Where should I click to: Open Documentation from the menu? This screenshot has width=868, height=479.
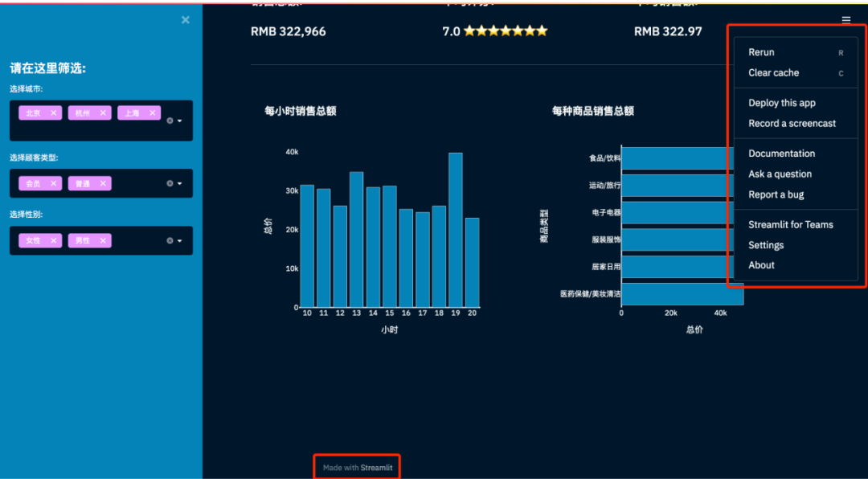[x=796, y=154]
